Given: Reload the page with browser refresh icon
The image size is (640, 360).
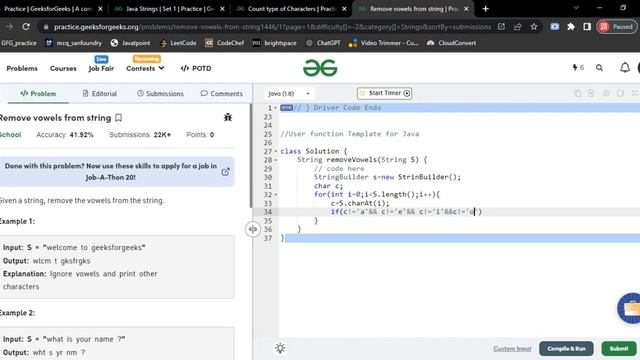Looking at the screenshot, I should 26,27.
